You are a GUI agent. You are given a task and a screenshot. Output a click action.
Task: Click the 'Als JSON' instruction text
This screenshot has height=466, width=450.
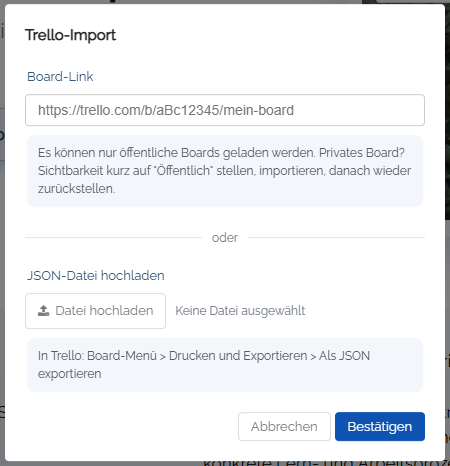[x=344, y=356]
